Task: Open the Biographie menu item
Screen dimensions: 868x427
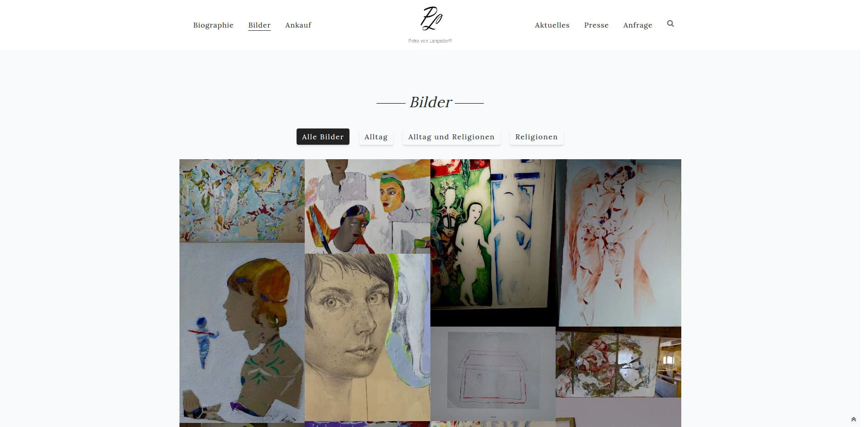Action: pos(213,25)
